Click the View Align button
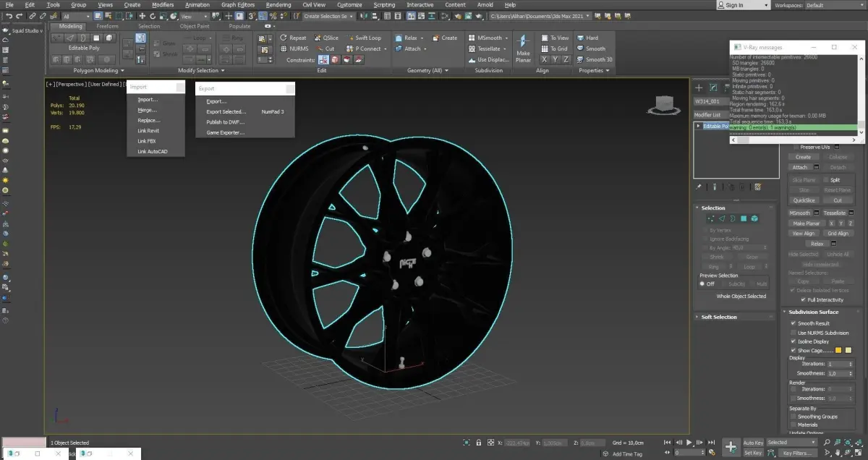Screen dimensions: 868x460 click(x=804, y=234)
